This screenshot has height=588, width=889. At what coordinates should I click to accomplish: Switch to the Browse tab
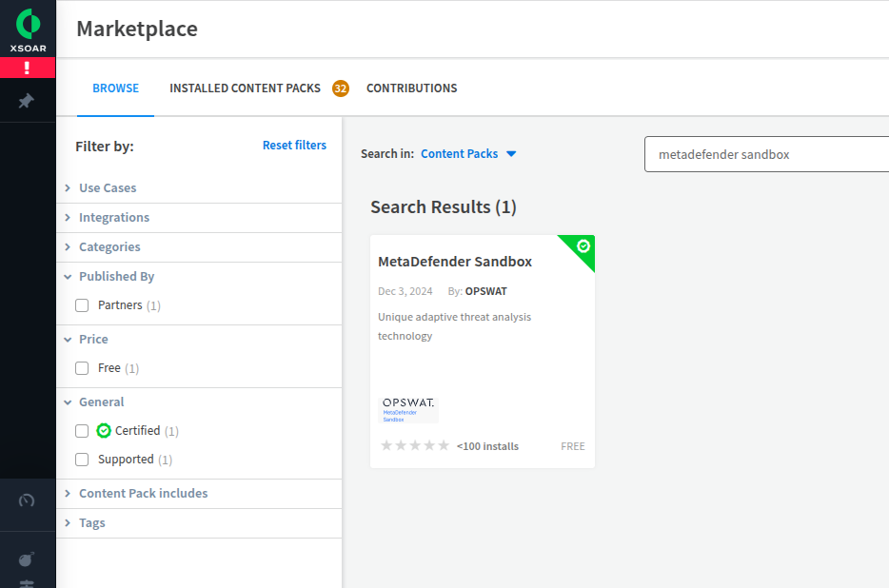click(x=116, y=88)
